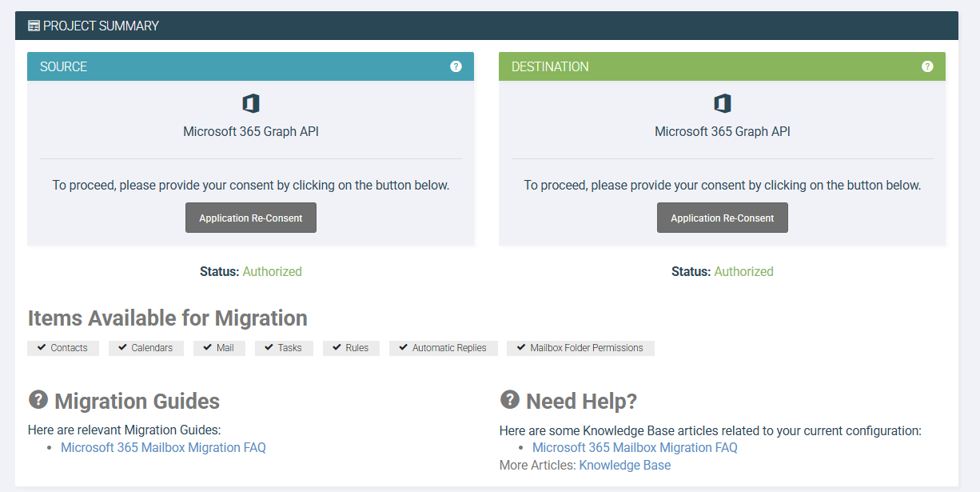Click Source Application Re-Consent button

pyautogui.click(x=251, y=218)
